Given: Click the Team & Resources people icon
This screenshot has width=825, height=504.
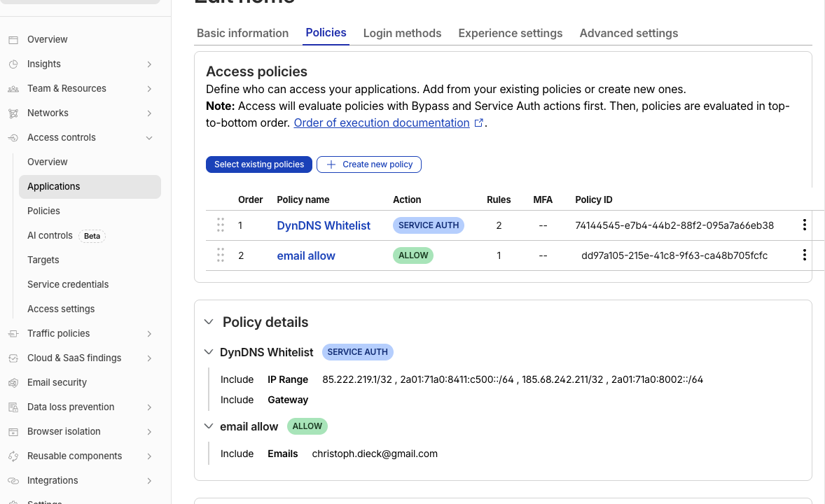Looking at the screenshot, I should pyautogui.click(x=14, y=89).
